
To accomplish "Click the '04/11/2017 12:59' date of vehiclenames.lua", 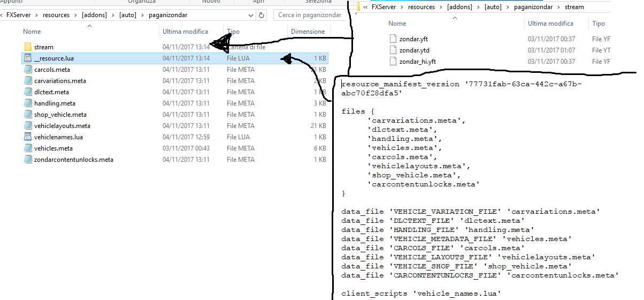I will 186,137.
